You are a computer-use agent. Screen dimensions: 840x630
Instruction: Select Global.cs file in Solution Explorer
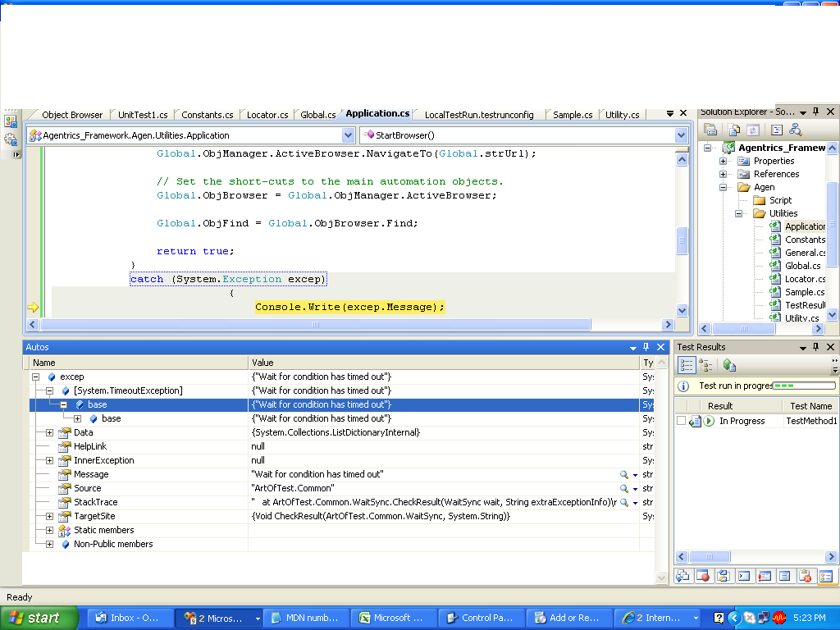click(802, 266)
